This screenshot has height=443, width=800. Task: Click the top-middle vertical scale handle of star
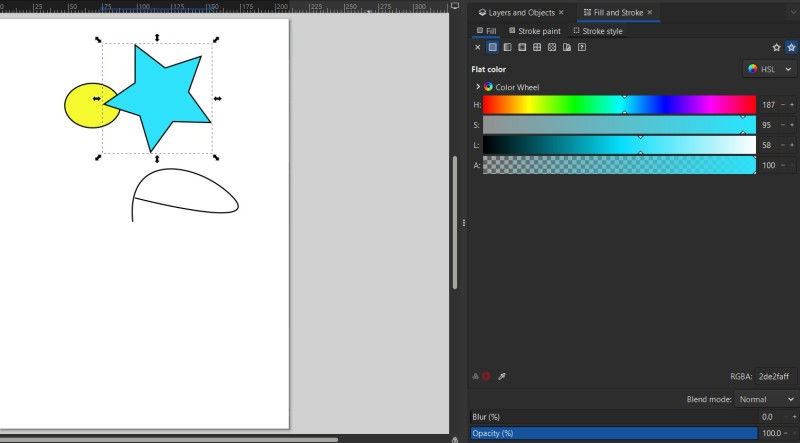coord(157,37)
